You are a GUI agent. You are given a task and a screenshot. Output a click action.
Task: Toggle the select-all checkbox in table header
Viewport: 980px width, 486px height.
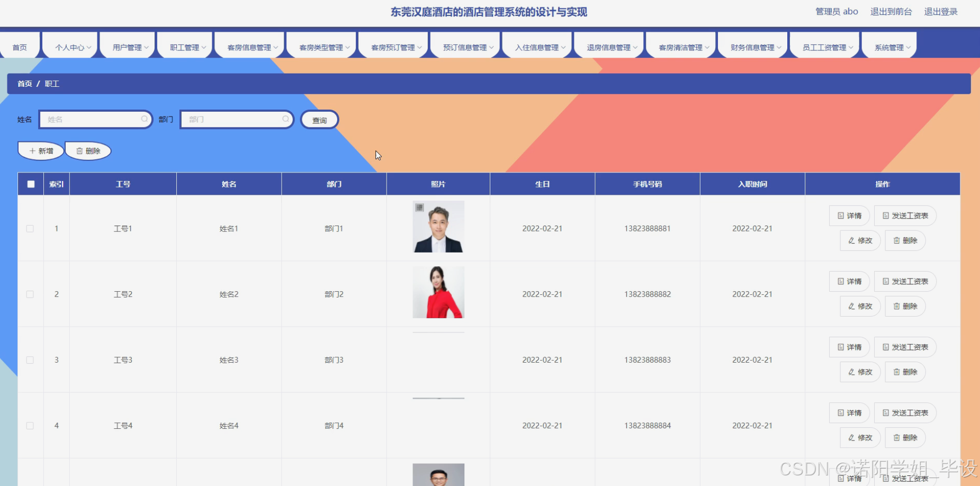pyautogui.click(x=31, y=184)
